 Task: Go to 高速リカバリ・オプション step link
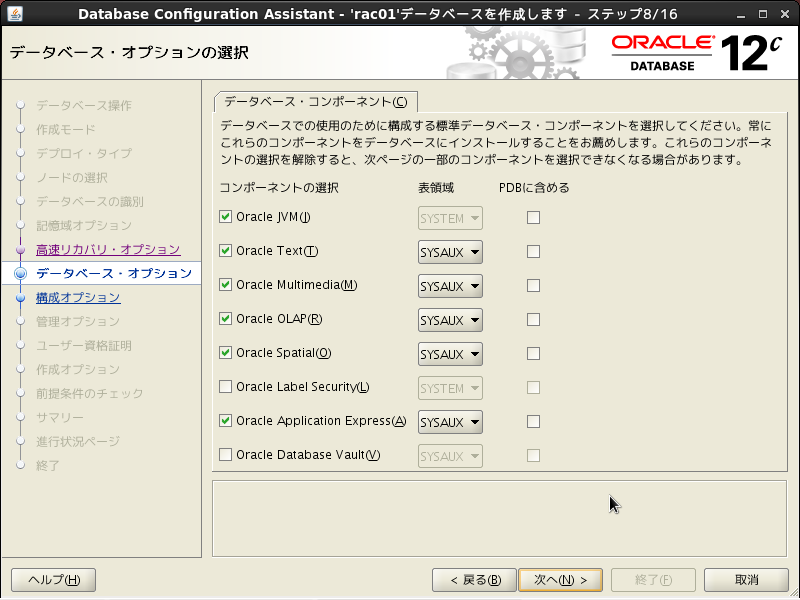pos(108,249)
